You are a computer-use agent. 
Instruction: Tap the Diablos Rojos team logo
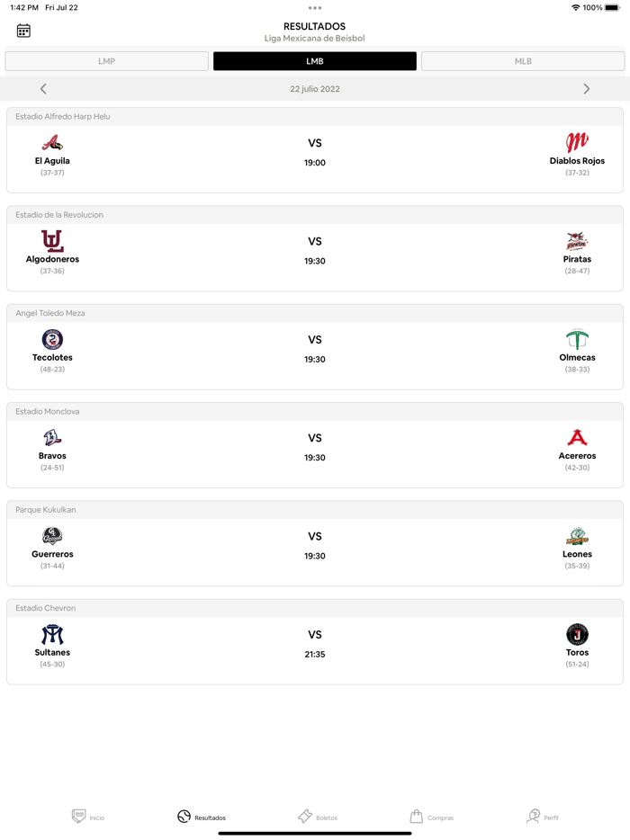(x=577, y=142)
